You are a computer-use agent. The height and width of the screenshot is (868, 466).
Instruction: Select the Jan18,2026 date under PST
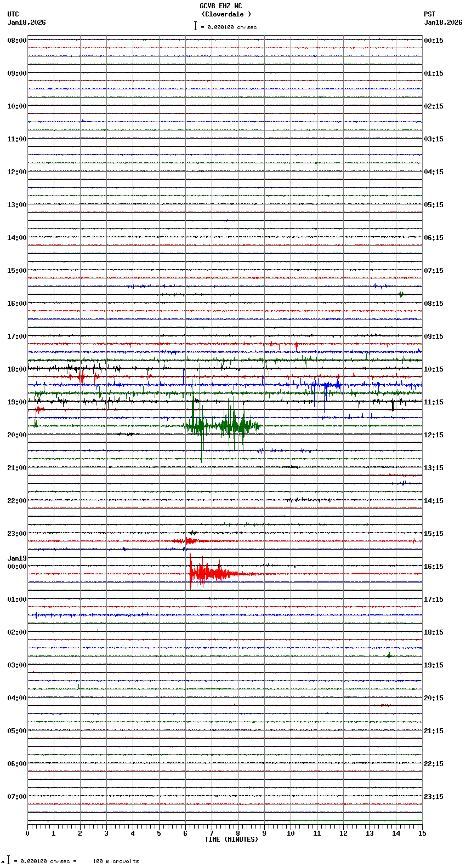443,22
